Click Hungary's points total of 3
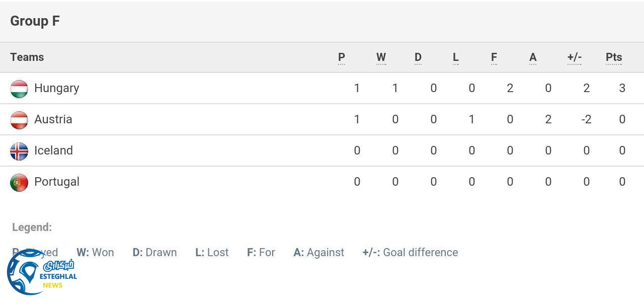The height and width of the screenshot is (307, 644). coord(622,88)
